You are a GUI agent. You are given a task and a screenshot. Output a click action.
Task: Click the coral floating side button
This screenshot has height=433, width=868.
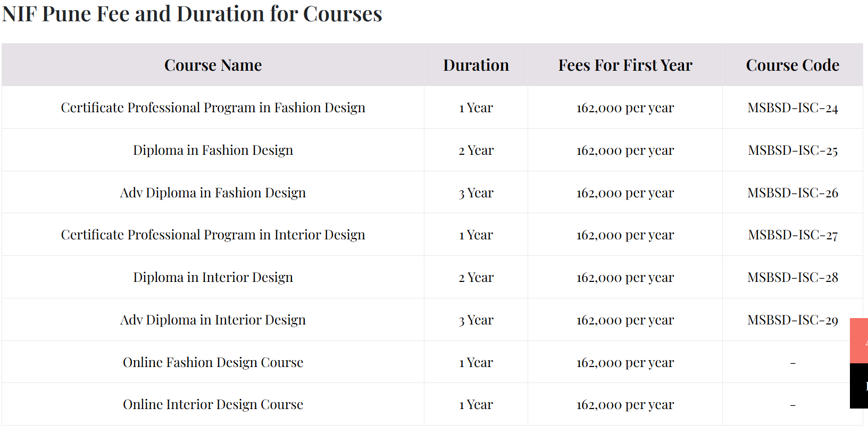point(859,340)
